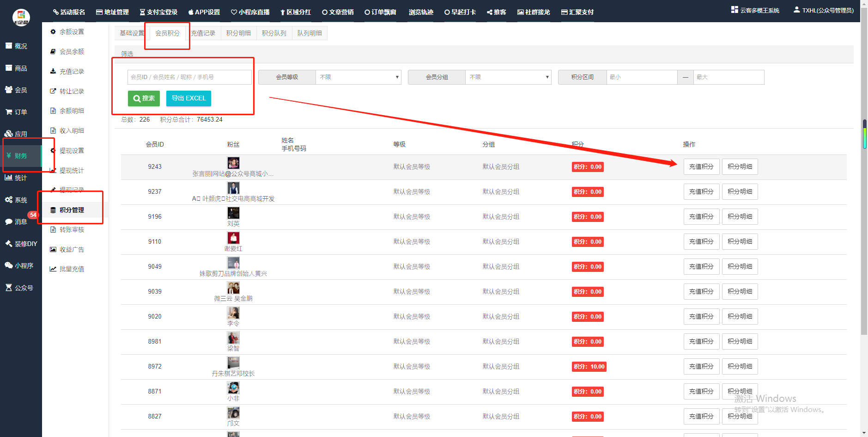Open the 订单 shopping cart icon
The width and height of the screenshot is (868, 437).
(9, 112)
